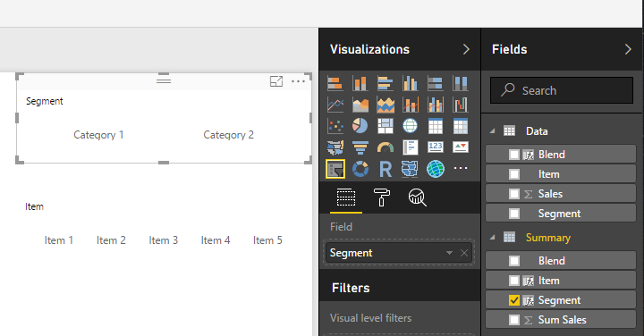Check Item in Summary table

(x=513, y=281)
